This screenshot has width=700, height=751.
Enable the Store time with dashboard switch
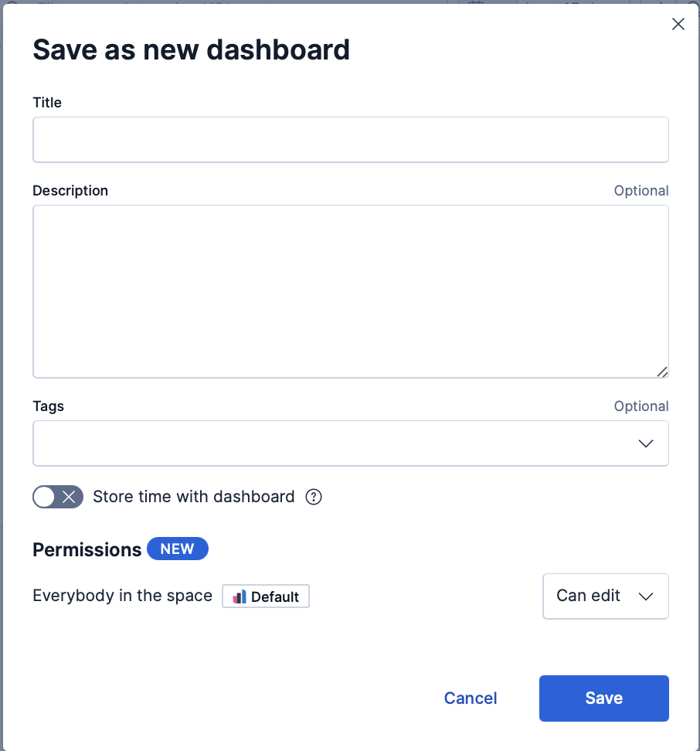click(x=57, y=497)
